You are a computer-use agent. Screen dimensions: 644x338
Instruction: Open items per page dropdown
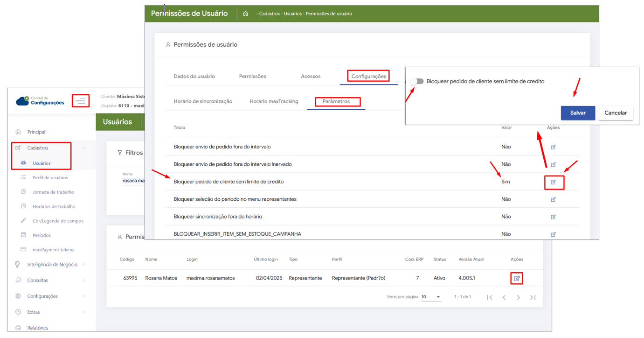(x=431, y=297)
